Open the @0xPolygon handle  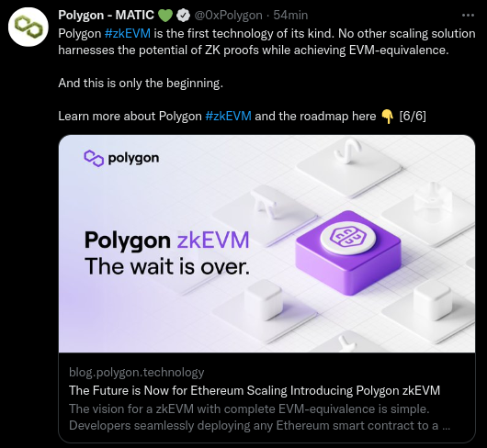tap(228, 16)
